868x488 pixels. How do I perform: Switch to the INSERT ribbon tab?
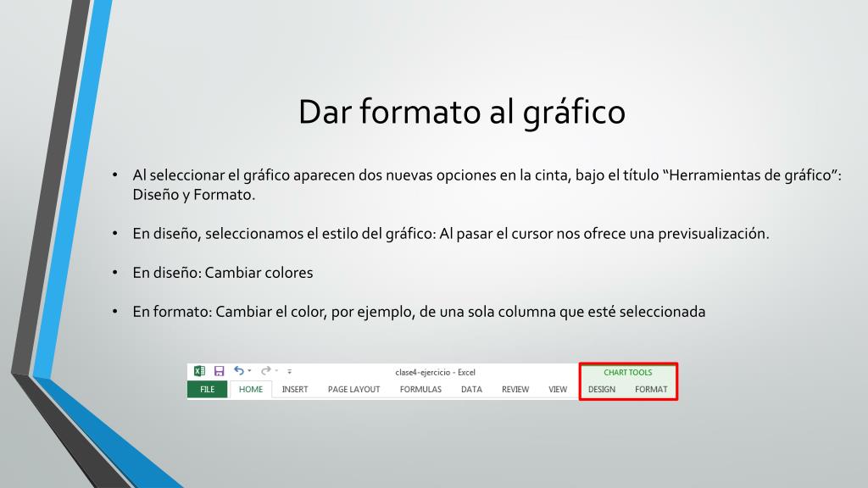pyautogui.click(x=295, y=390)
